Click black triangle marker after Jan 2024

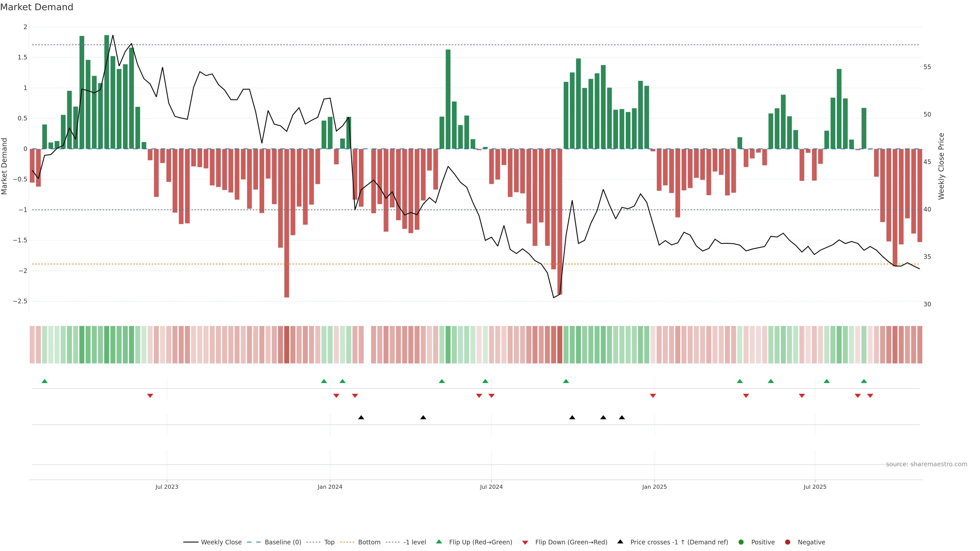(361, 418)
